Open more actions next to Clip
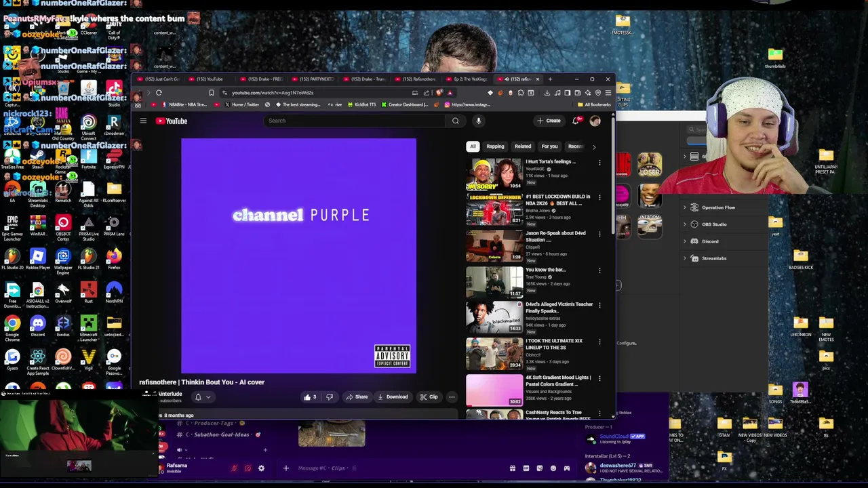The height and width of the screenshot is (488, 868). click(x=452, y=397)
